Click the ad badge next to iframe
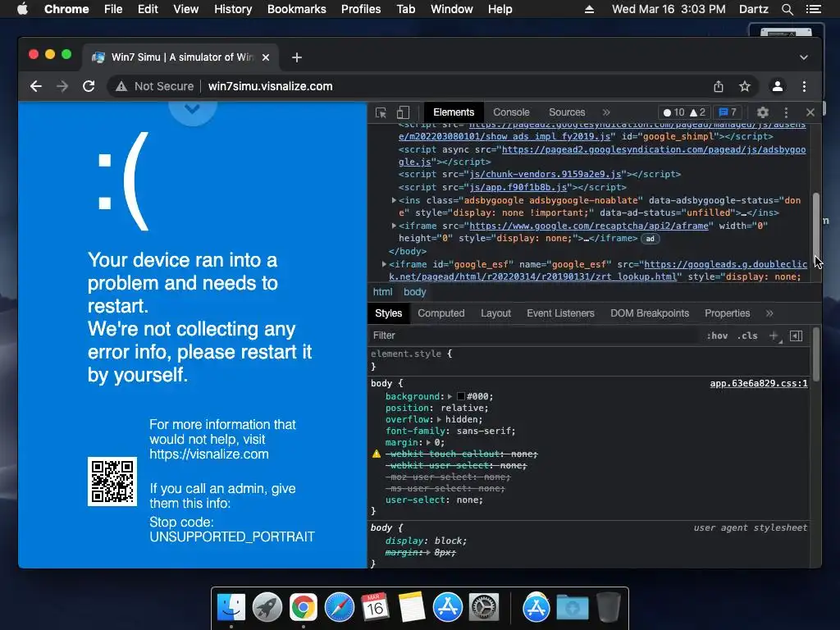The image size is (840, 630). 650,239
